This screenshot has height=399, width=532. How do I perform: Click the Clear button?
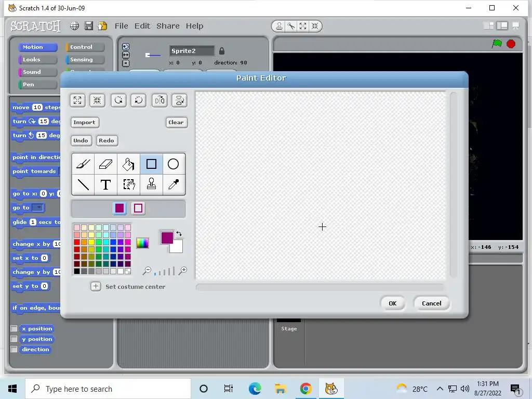tap(177, 123)
